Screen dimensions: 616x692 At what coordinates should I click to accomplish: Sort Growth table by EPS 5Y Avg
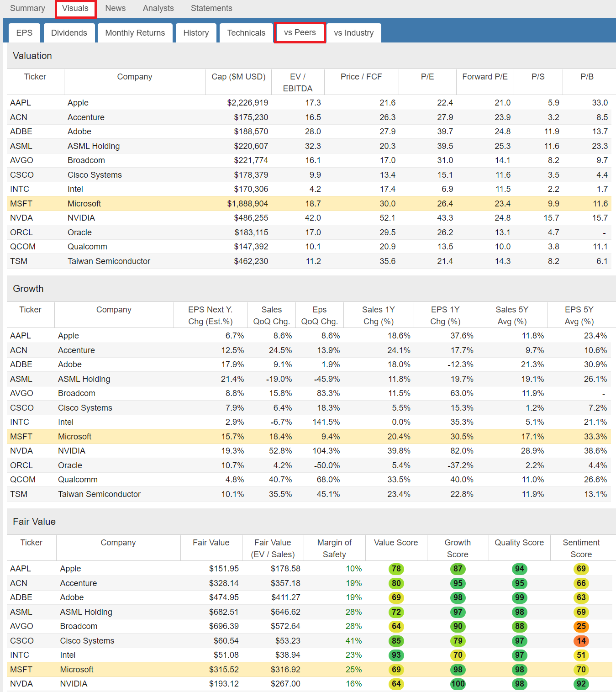click(x=579, y=316)
